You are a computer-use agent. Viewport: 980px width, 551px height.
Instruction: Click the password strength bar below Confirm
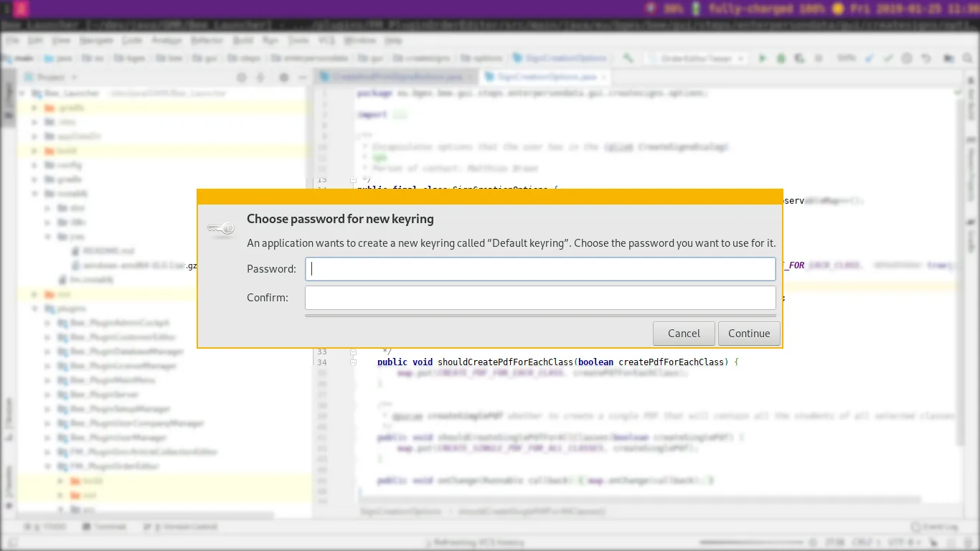[540, 315]
